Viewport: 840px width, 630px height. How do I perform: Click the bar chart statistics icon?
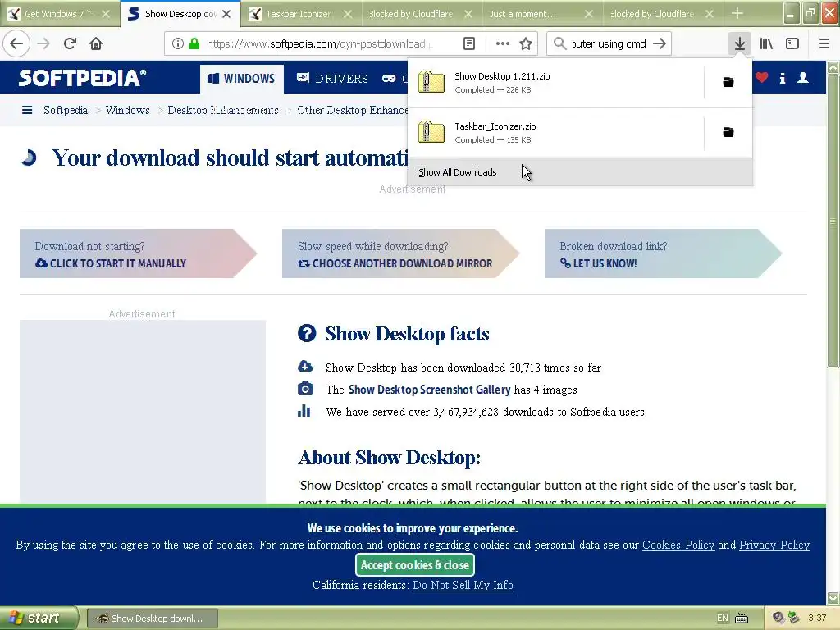(304, 411)
